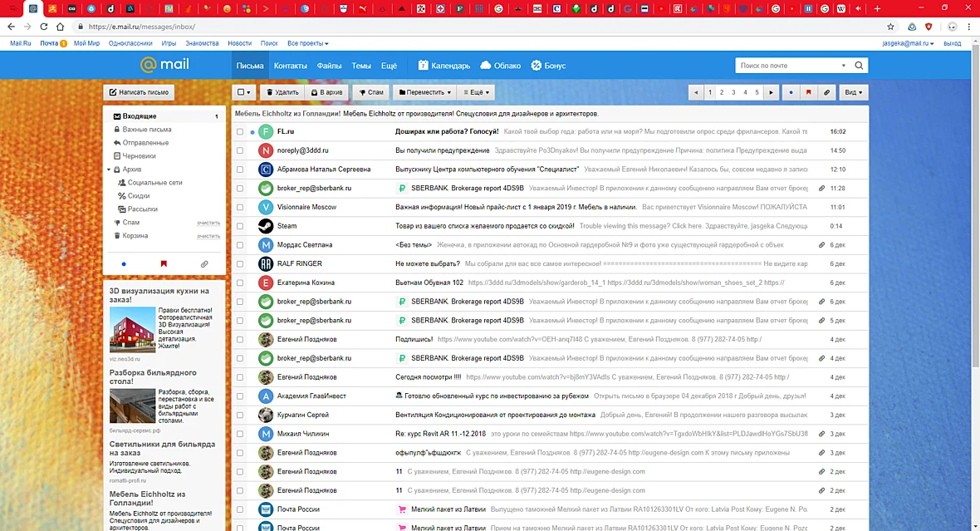980x531 pixels.
Task: Open the Cloud (Облако) icon
Action: tap(485, 65)
